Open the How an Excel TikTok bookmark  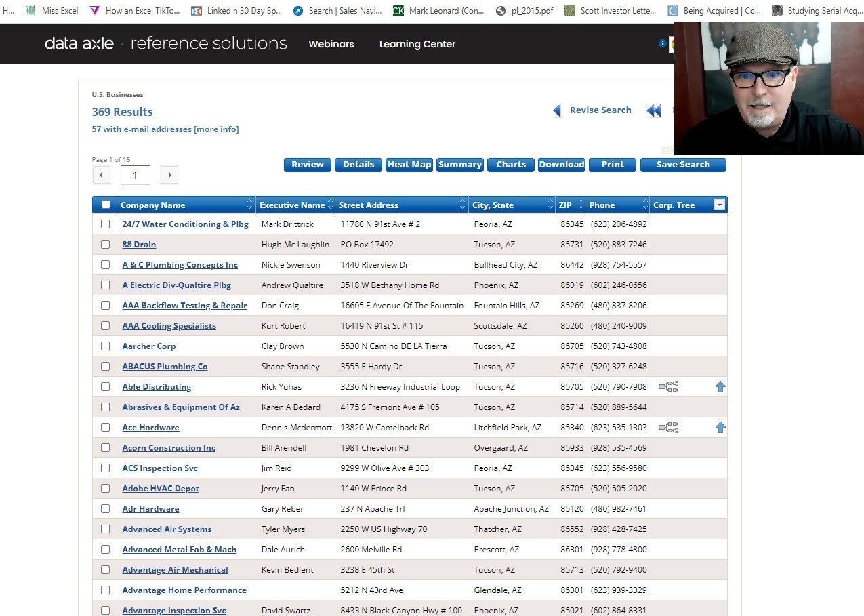[136, 11]
